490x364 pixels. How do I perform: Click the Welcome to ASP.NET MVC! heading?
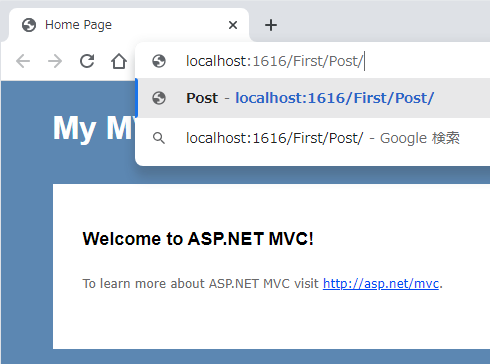tap(198, 239)
